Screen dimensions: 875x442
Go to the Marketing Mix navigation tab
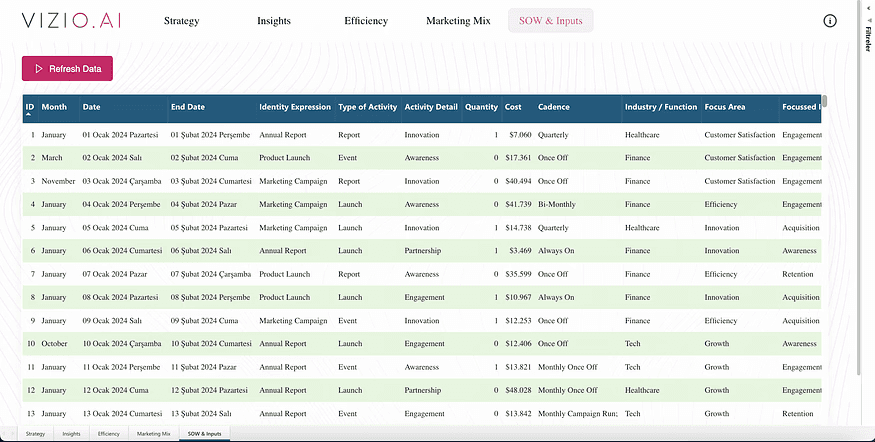point(458,21)
